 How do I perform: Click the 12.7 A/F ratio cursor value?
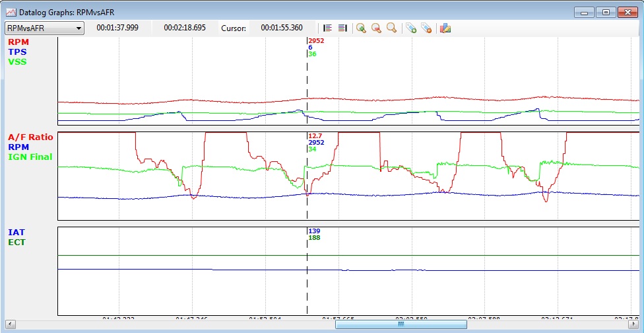tap(314, 136)
